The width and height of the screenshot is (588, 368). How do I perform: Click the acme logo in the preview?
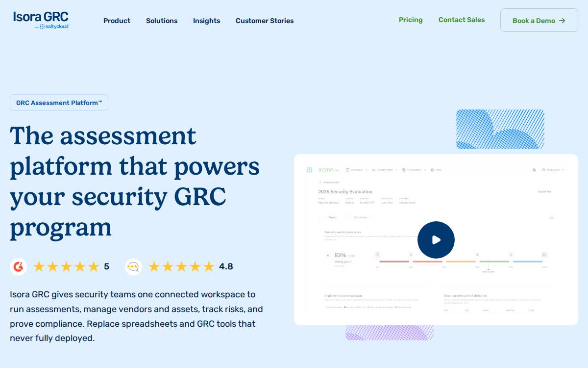click(328, 170)
